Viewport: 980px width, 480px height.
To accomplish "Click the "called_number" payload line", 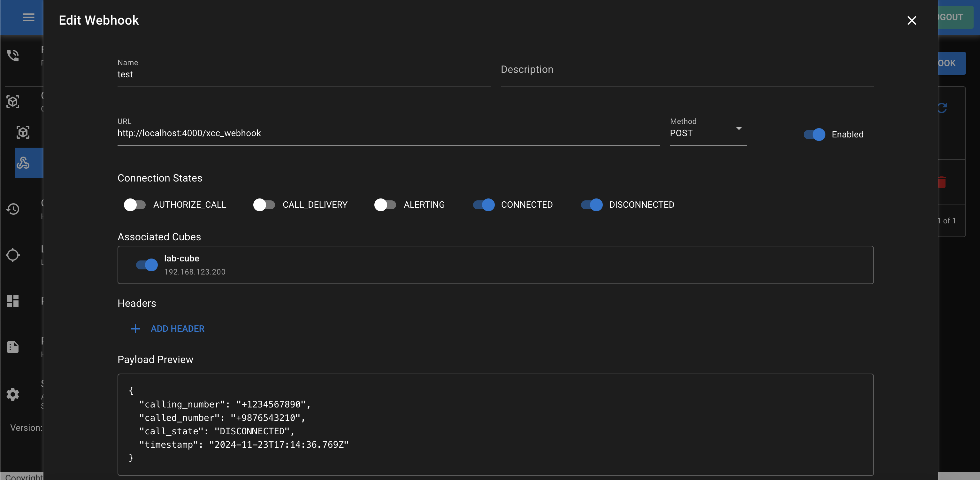I will (x=222, y=418).
